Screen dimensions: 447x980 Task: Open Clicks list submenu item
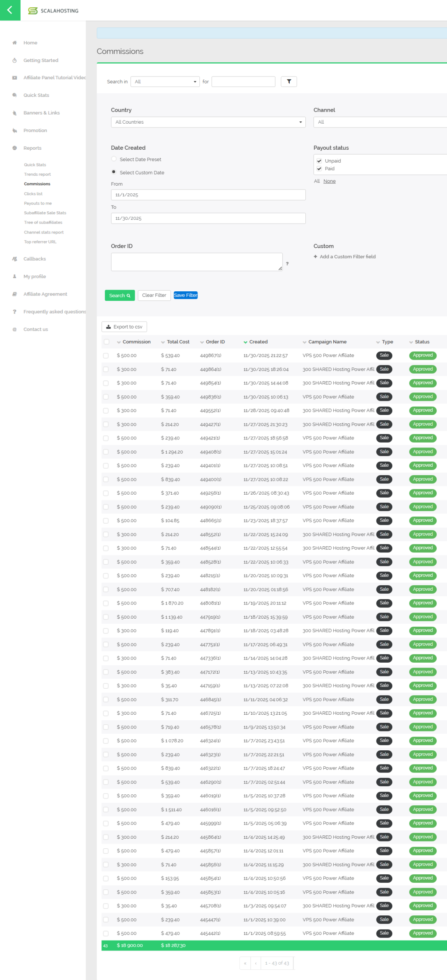coord(33,194)
